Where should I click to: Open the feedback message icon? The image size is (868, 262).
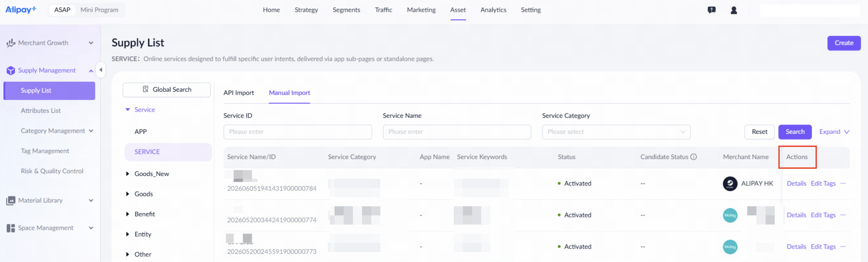(711, 10)
